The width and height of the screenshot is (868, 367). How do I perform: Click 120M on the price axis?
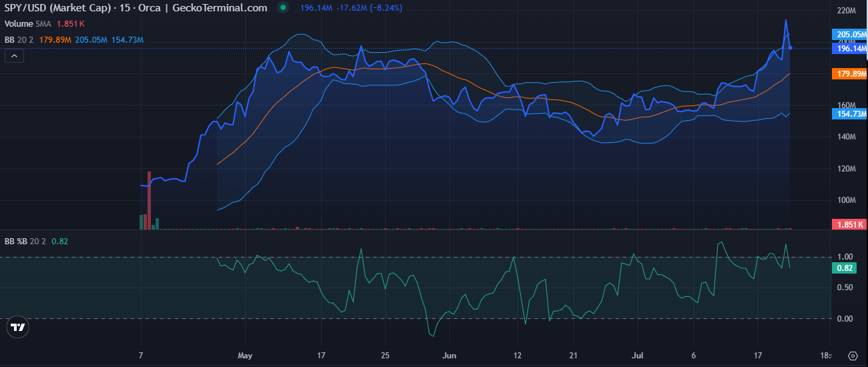847,169
